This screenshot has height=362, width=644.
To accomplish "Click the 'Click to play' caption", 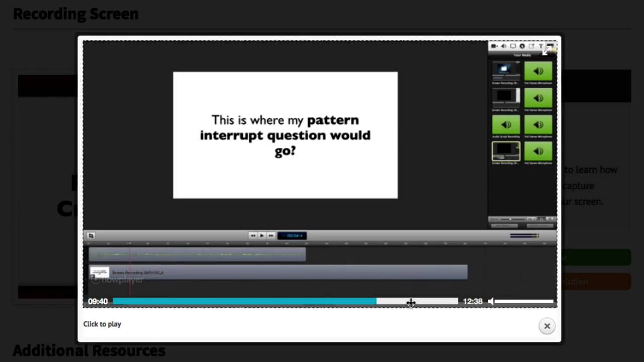I will pyautogui.click(x=102, y=324).
